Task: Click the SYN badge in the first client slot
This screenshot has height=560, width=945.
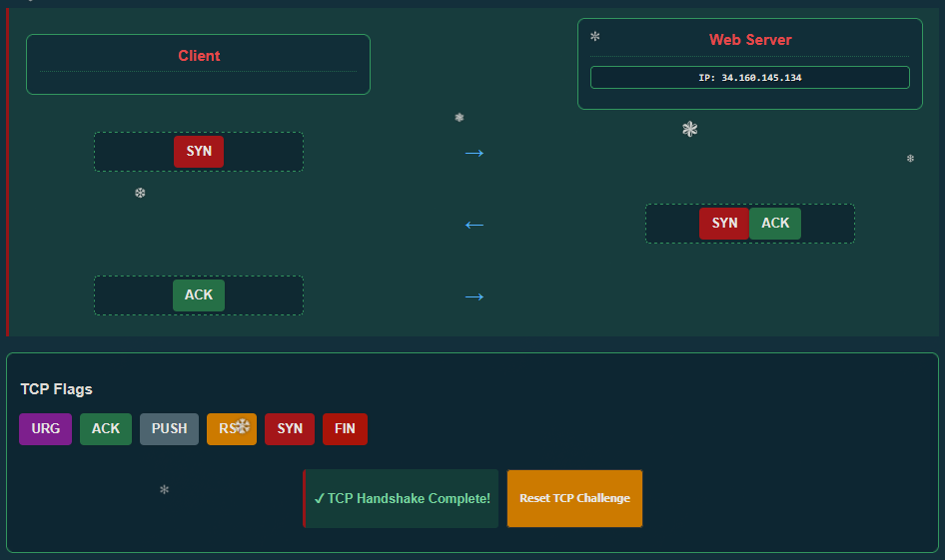Action: click(199, 152)
